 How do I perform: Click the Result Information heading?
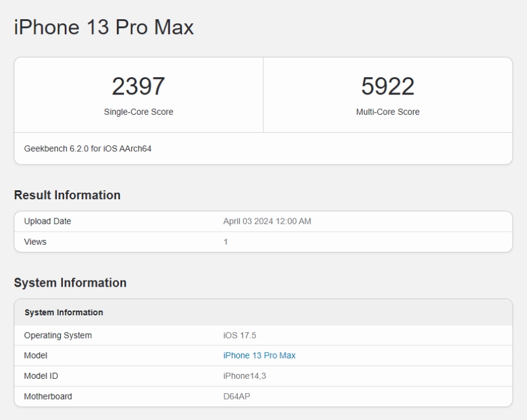tap(67, 195)
